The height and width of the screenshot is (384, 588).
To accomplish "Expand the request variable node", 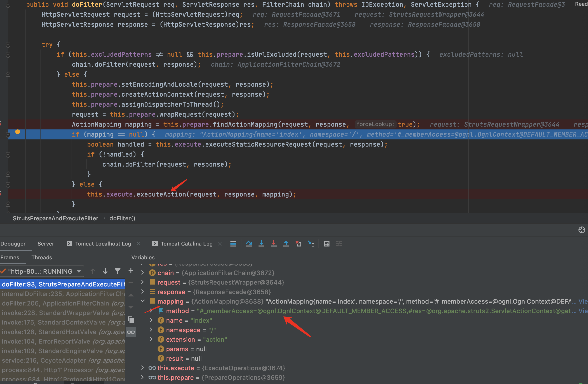I will (143, 282).
